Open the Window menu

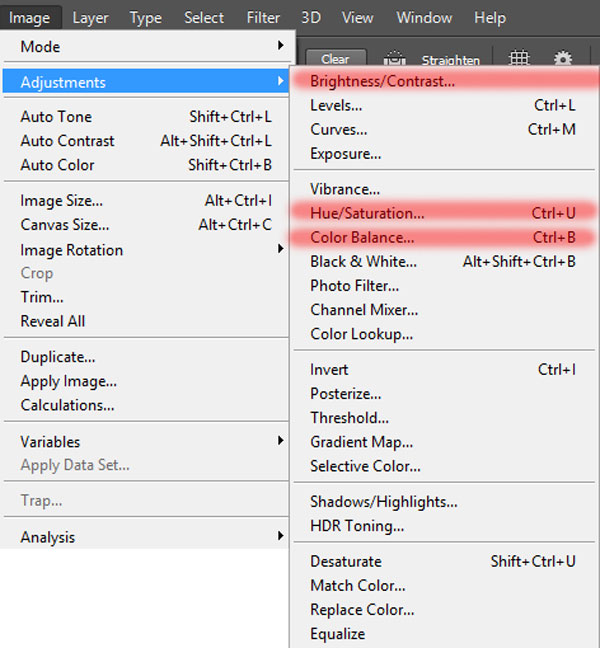[x=424, y=18]
